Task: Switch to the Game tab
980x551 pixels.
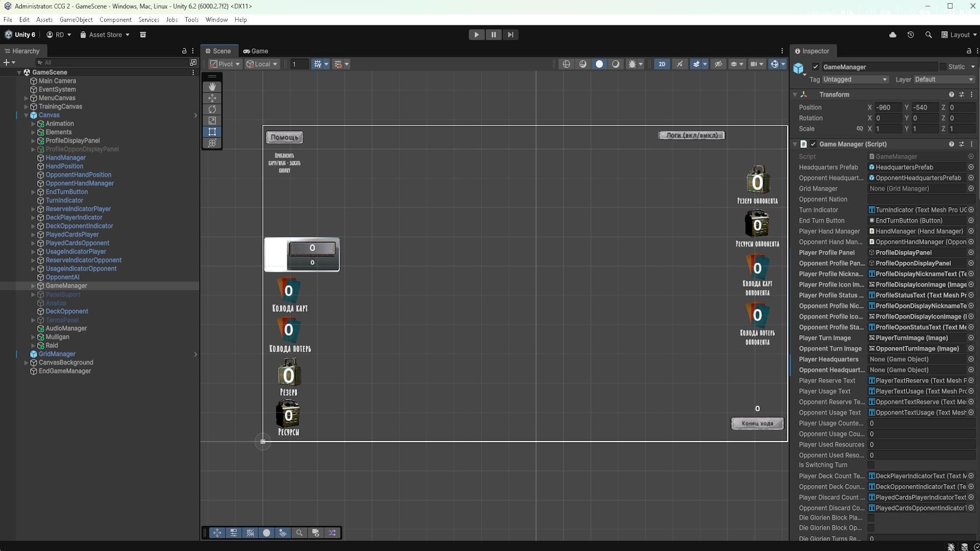Action: tap(256, 51)
